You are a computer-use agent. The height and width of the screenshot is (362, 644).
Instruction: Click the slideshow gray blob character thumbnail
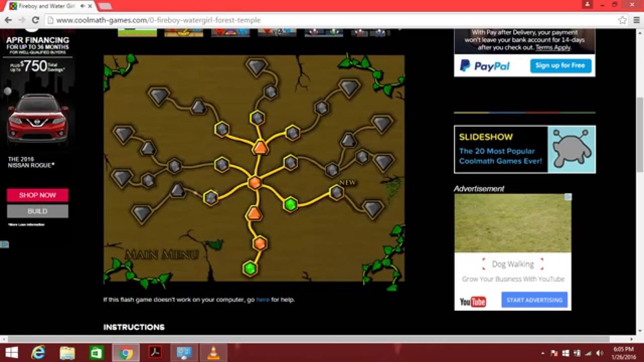coord(571,149)
